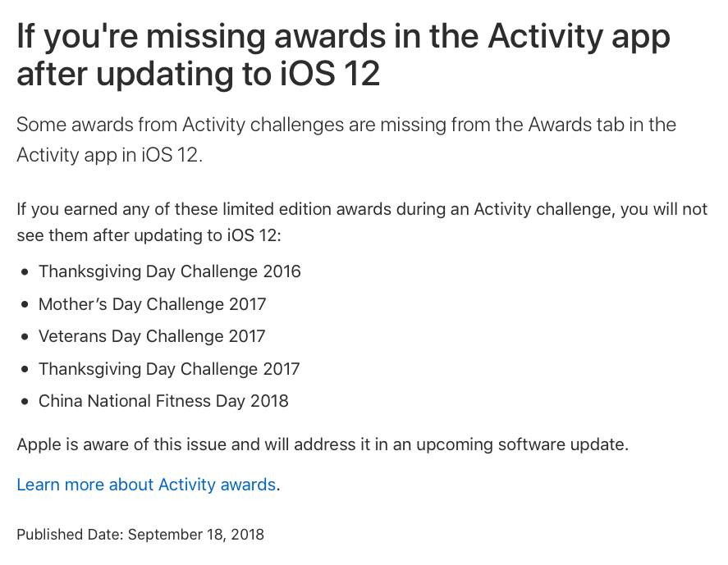Click the paragraph about limited edition awards

[362, 222]
